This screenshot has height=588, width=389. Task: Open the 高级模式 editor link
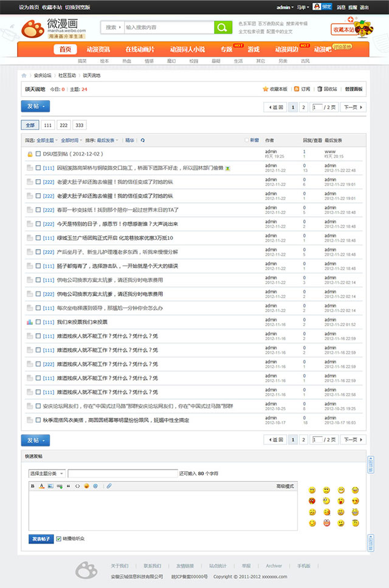(285, 486)
